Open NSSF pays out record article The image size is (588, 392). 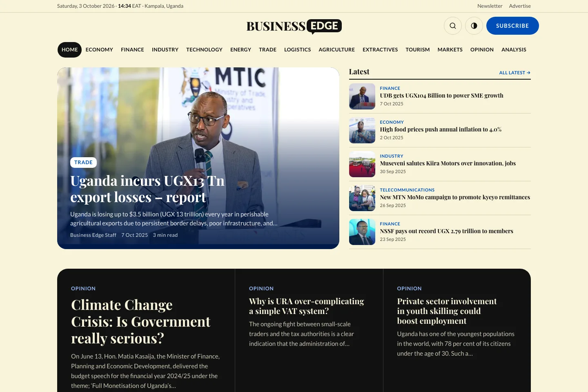[x=446, y=231]
